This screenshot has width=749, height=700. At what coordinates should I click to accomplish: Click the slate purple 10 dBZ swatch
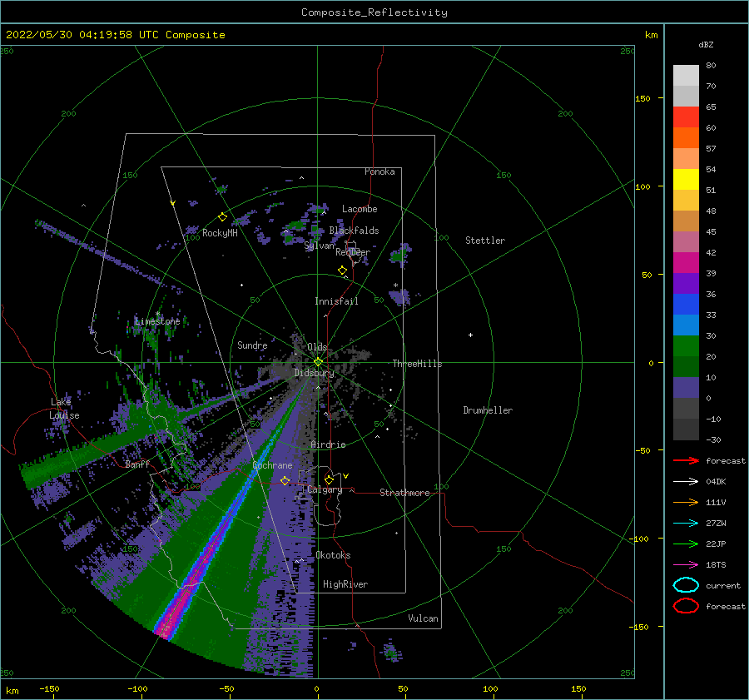pos(686,388)
